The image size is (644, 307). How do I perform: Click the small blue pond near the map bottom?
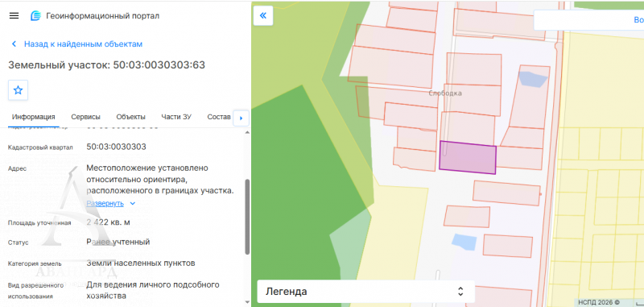464,242
